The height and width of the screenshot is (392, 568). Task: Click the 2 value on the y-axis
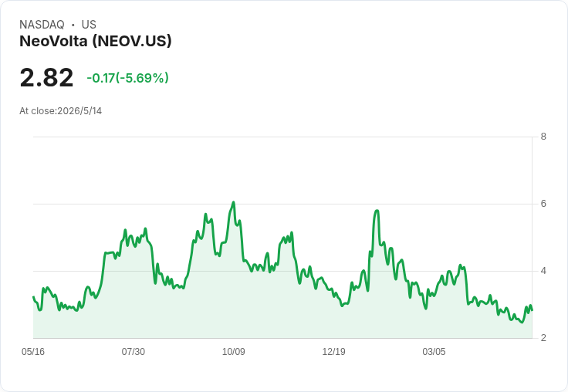click(x=543, y=338)
